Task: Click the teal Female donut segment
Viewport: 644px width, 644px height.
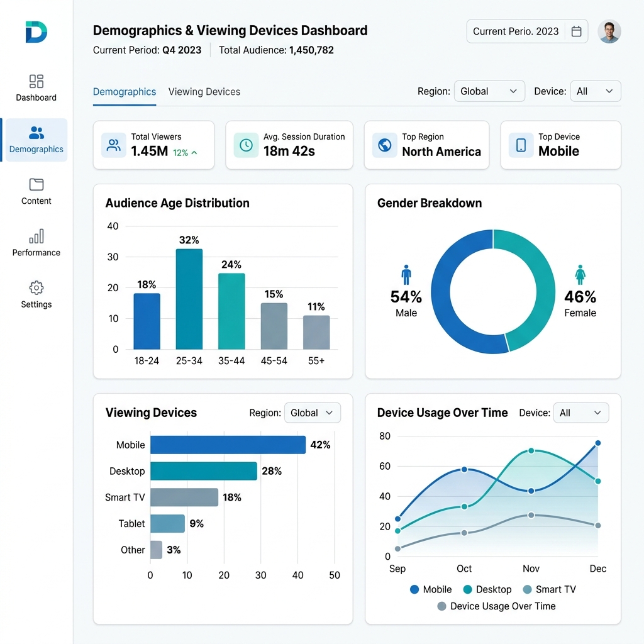Action: click(545, 287)
